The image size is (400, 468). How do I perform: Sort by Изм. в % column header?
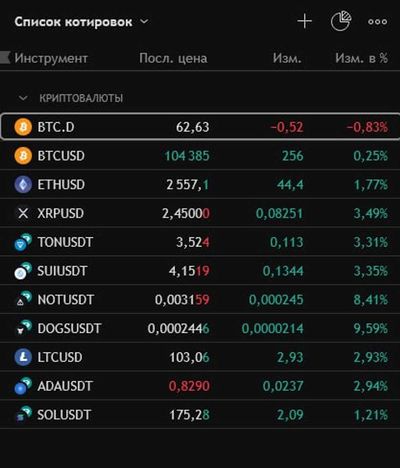(362, 58)
